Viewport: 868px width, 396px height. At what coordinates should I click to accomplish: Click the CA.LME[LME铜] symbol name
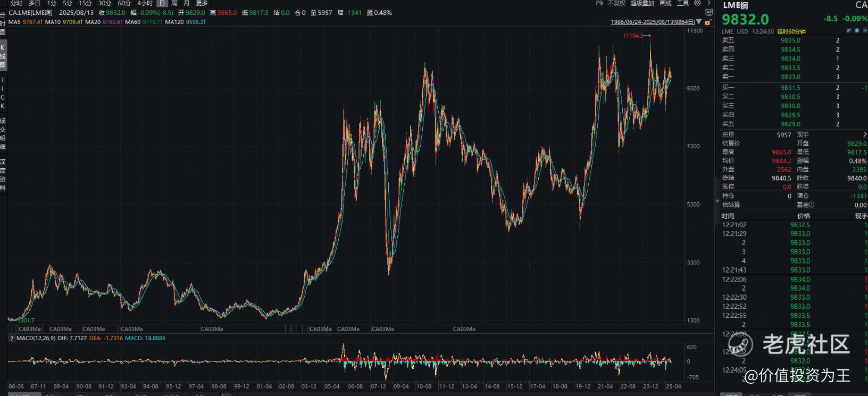click(30, 12)
